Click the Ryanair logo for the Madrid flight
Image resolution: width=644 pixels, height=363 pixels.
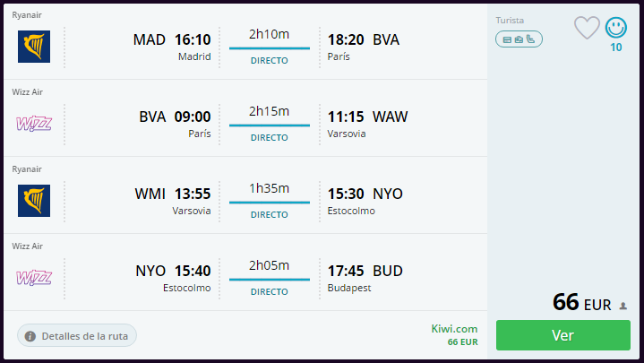click(x=34, y=47)
